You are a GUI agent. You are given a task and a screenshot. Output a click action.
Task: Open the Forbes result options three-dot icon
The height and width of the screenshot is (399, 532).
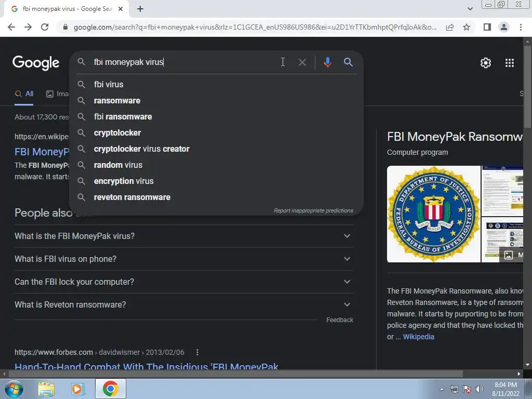197,353
